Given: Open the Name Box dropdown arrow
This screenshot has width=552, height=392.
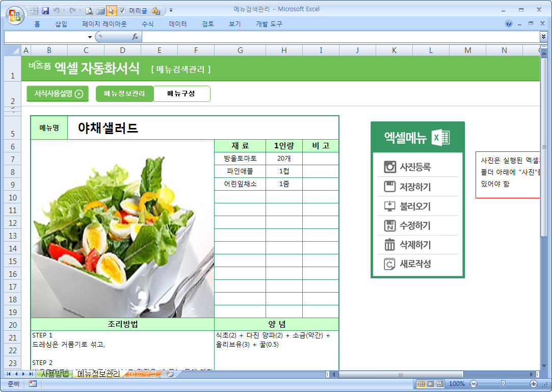Looking at the screenshot, I should [90, 37].
